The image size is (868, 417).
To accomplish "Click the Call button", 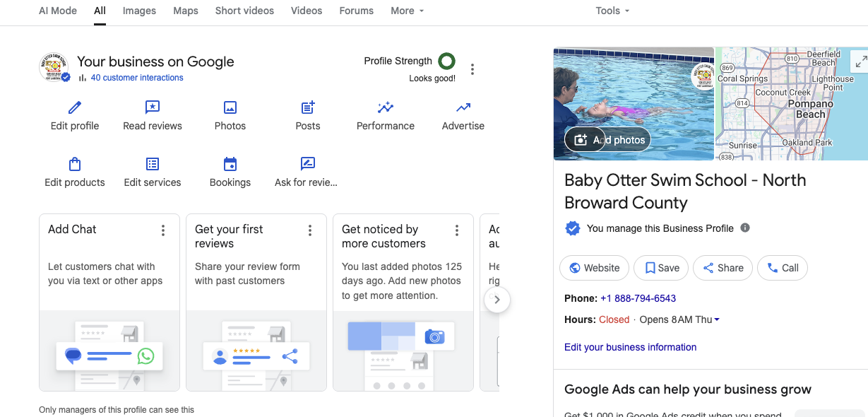I will [783, 268].
